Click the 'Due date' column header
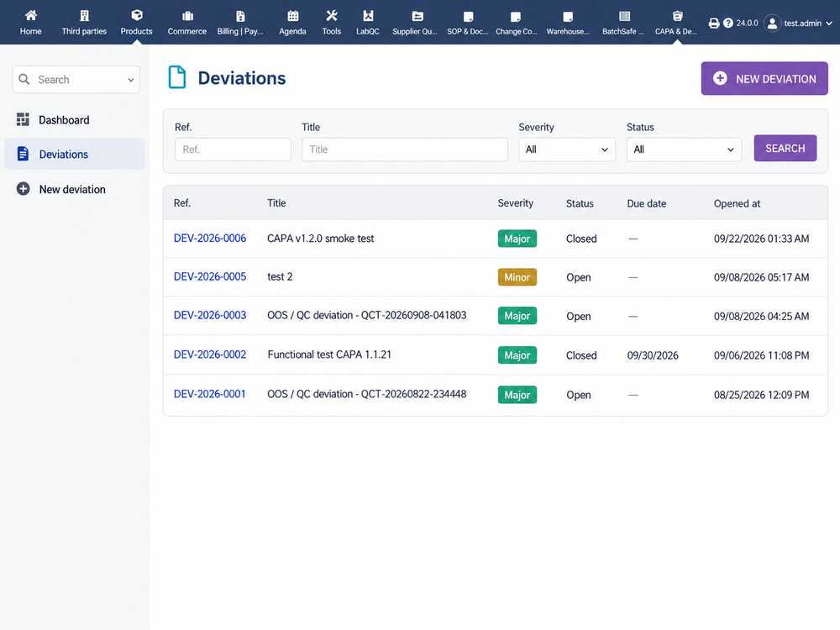Viewport: 840px width, 630px height. [647, 203]
